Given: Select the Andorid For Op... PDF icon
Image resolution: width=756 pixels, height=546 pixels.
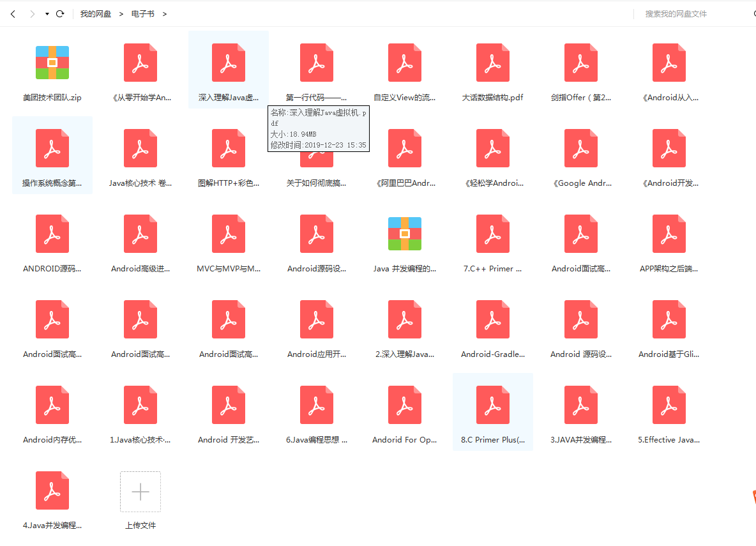Looking at the screenshot, I should pos(405,405).
